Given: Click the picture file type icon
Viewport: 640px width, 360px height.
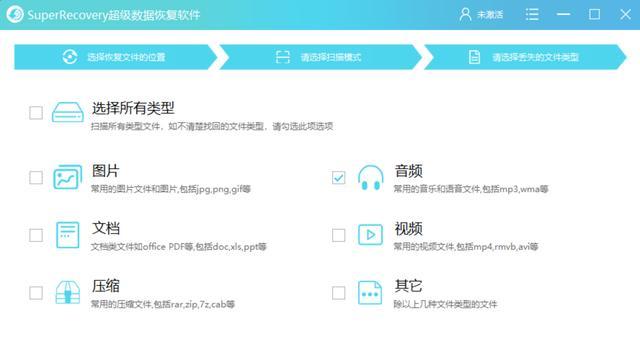Looking at the screenshot, I should pyautogui.click(x=67, y=177).
